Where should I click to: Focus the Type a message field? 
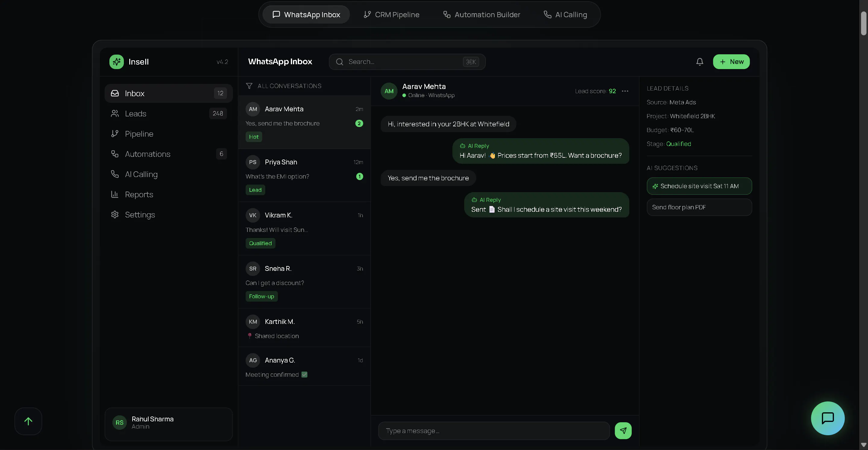pos(494,431)
